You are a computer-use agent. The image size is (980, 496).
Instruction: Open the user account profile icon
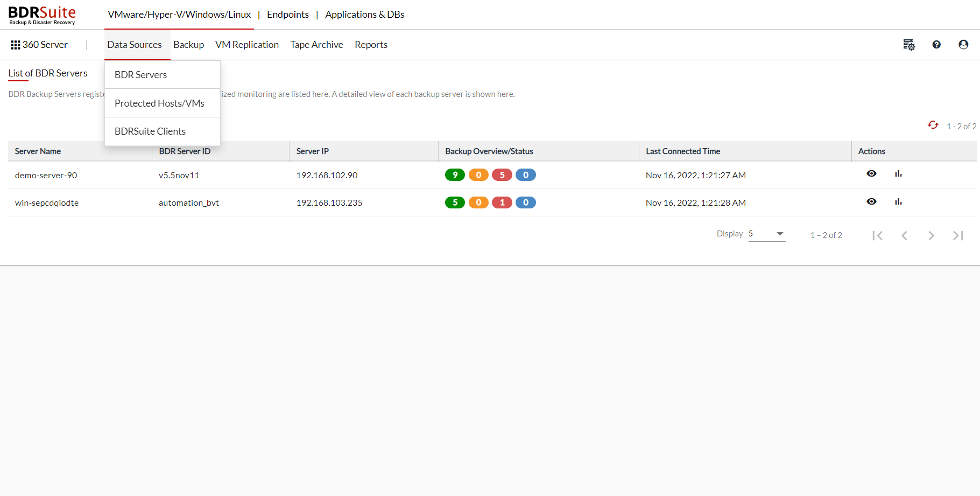[963, 45]
